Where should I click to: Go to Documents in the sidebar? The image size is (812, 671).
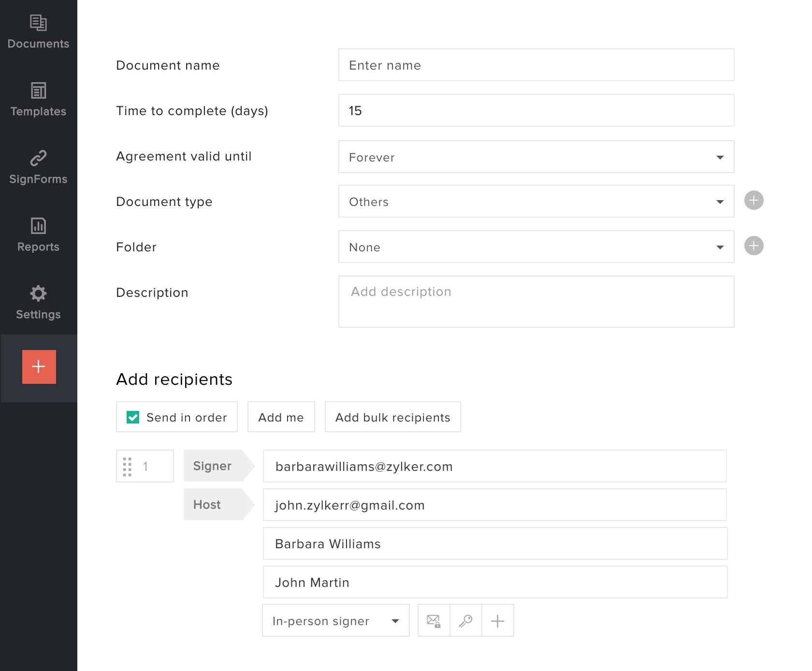pos(38,32)
